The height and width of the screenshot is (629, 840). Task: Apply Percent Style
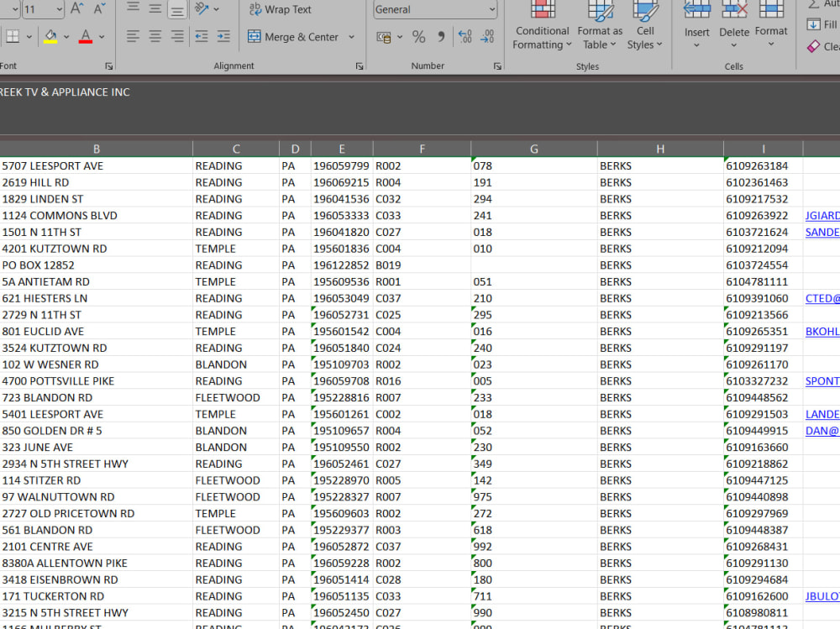[419, 37]
